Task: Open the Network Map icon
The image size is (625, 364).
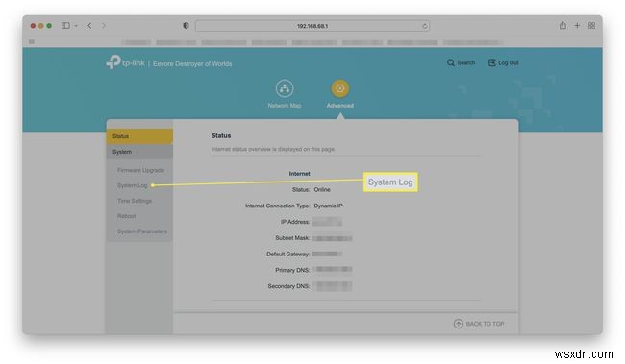Action: pyautogui.click(x=285, y=88)
